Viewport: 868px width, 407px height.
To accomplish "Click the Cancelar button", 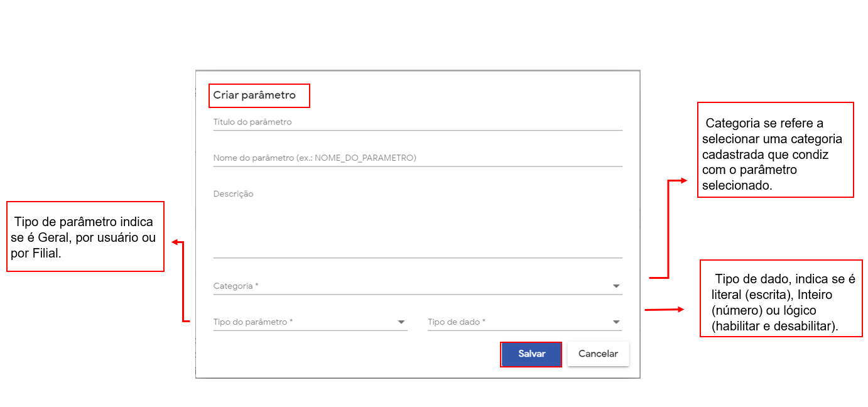I will click(598, 354).
